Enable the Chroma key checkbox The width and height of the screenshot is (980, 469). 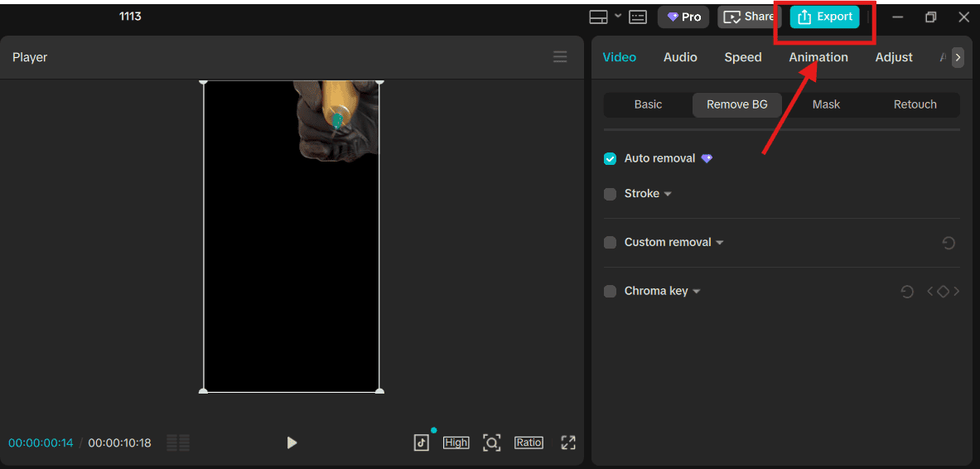[611, 292]
